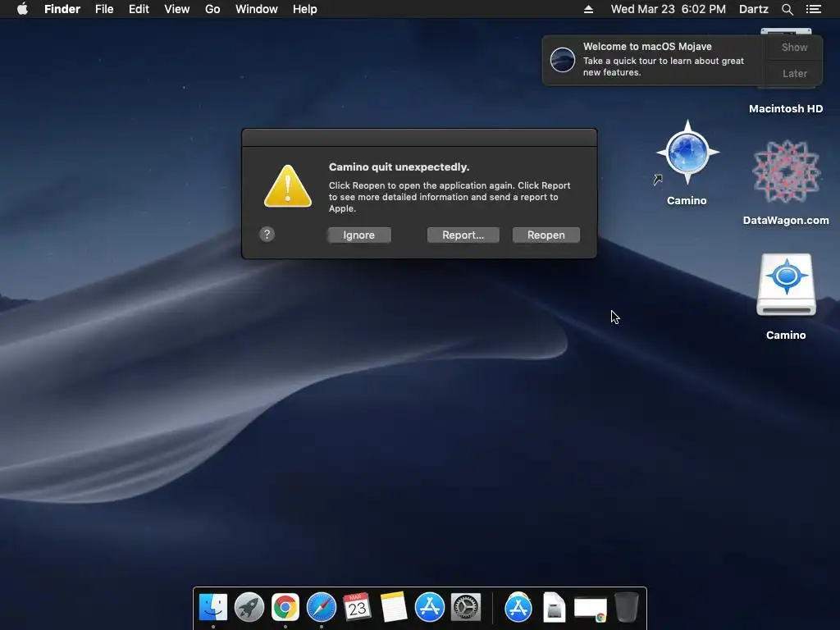Click the minimized Chrome window in the Dock

[591, 609]
